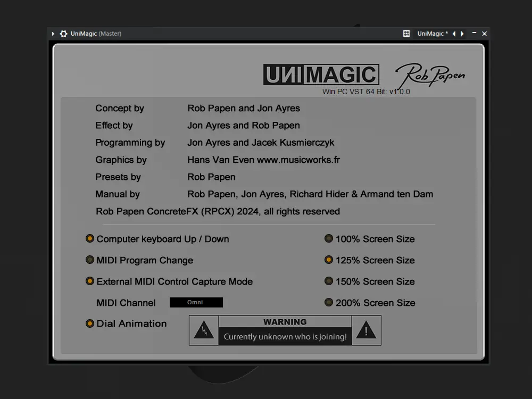Screen dimensions: 532x399
Task: Click the 'Currently unknown who is joining!' message
Action: click(x=285, y=337)
